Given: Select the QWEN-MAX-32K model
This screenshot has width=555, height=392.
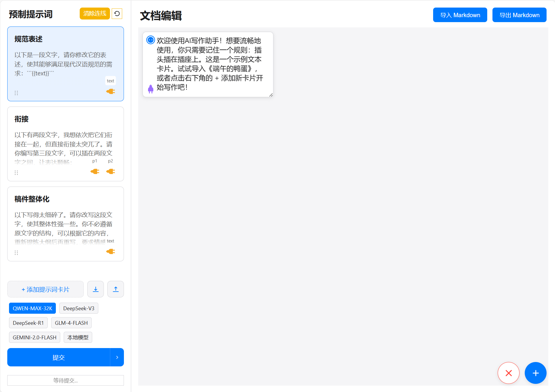Looking at the screenshot, I should coord(32,308).
